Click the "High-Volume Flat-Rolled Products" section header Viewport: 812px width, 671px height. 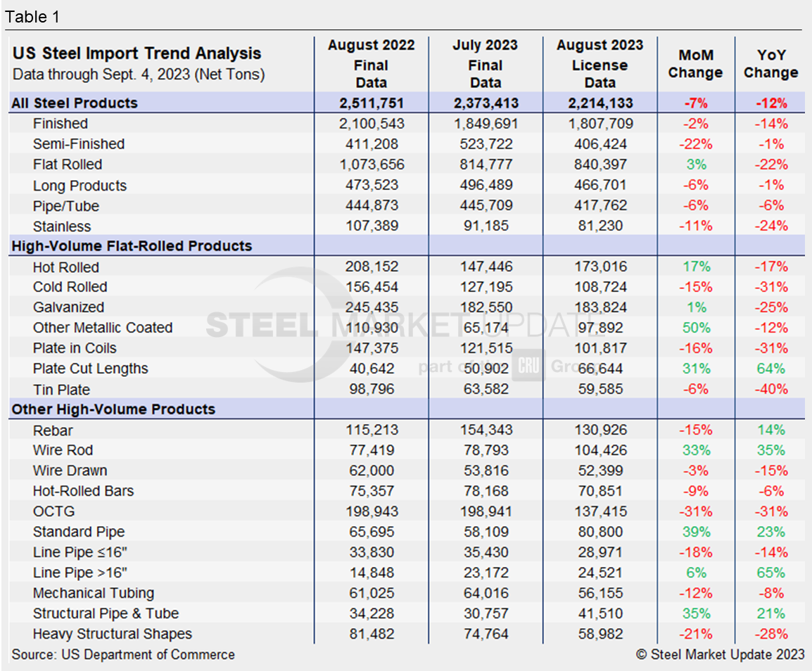coord(132,246)
